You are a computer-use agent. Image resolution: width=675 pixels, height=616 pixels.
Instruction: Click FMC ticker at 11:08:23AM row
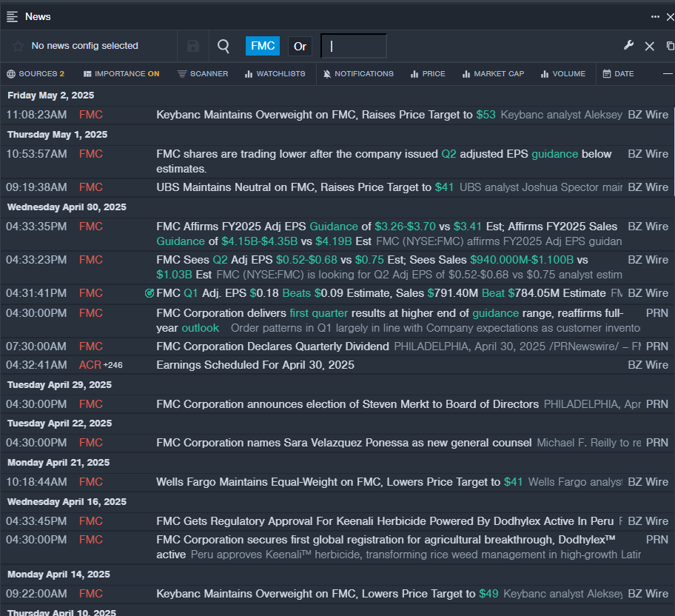point(91,115)
